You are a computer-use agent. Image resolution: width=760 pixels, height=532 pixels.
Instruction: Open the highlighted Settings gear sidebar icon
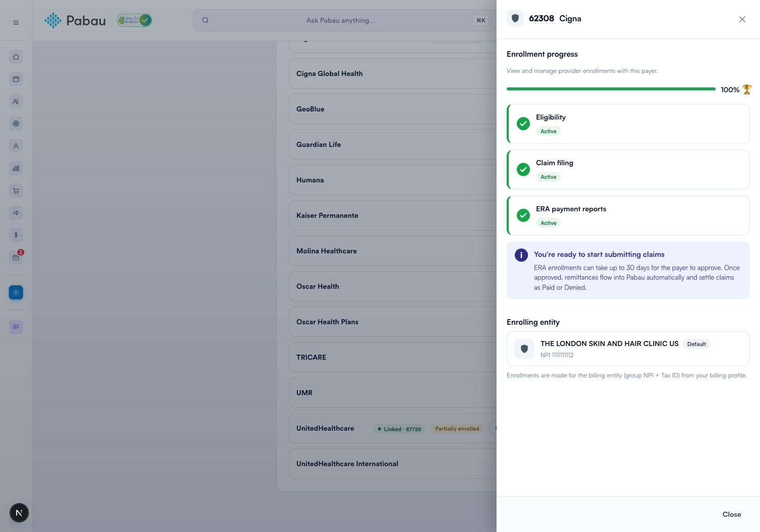[16, 292]
